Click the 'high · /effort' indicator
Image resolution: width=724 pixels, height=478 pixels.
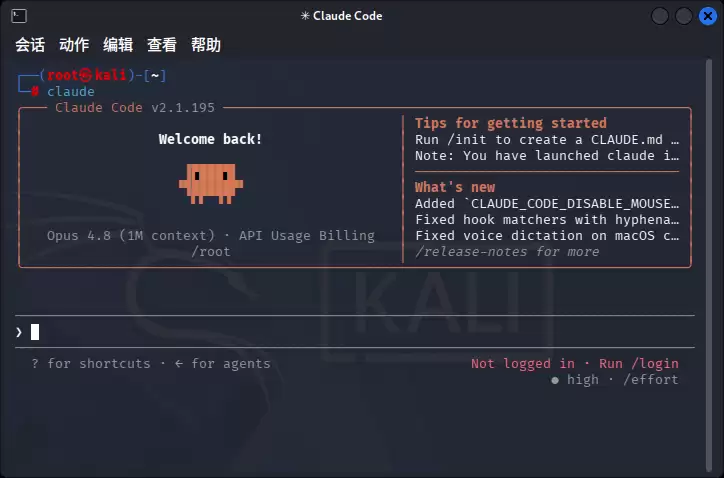point(615,380)
